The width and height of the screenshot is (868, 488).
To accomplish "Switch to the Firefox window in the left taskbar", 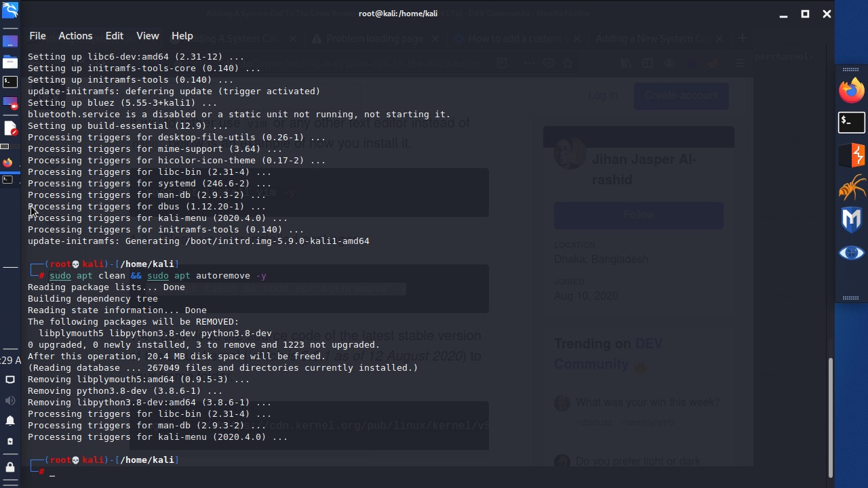I will [x=7, y=163].
